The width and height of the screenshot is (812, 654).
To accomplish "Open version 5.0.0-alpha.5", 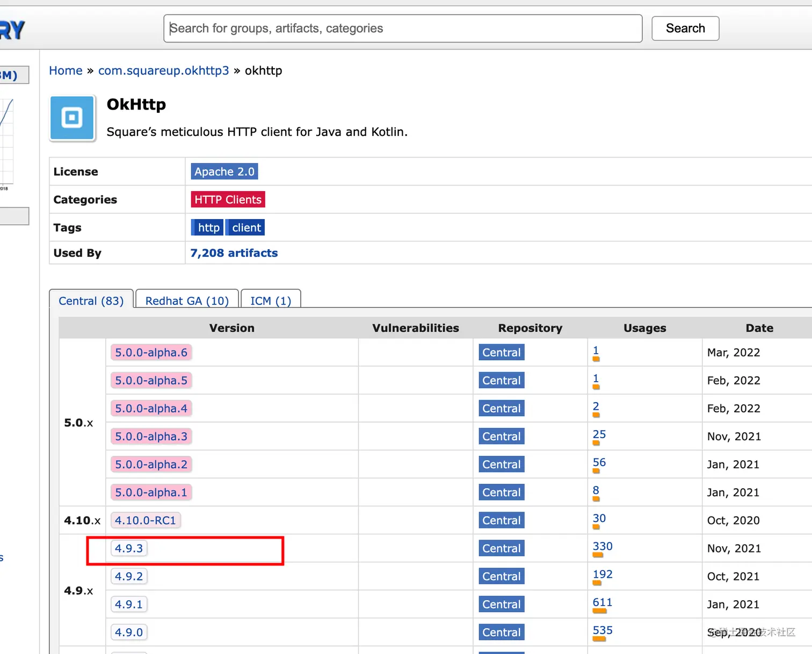I will click(x=151, y=381).
